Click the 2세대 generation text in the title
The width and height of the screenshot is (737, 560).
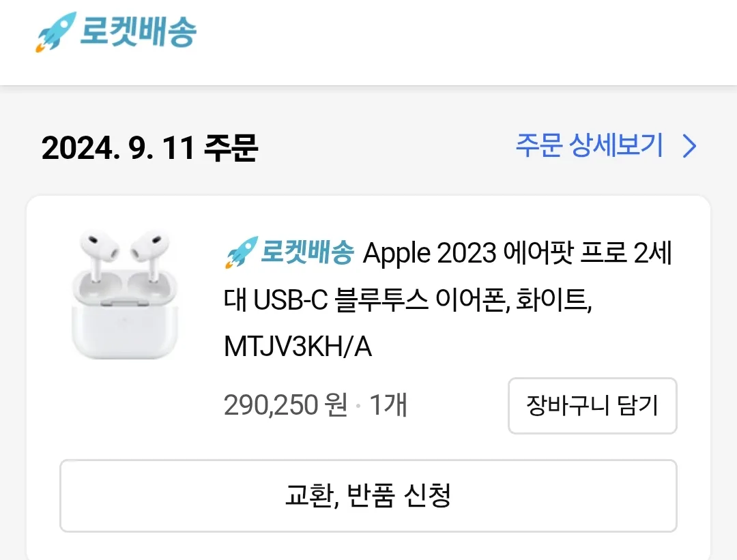[x=652, y=254]
